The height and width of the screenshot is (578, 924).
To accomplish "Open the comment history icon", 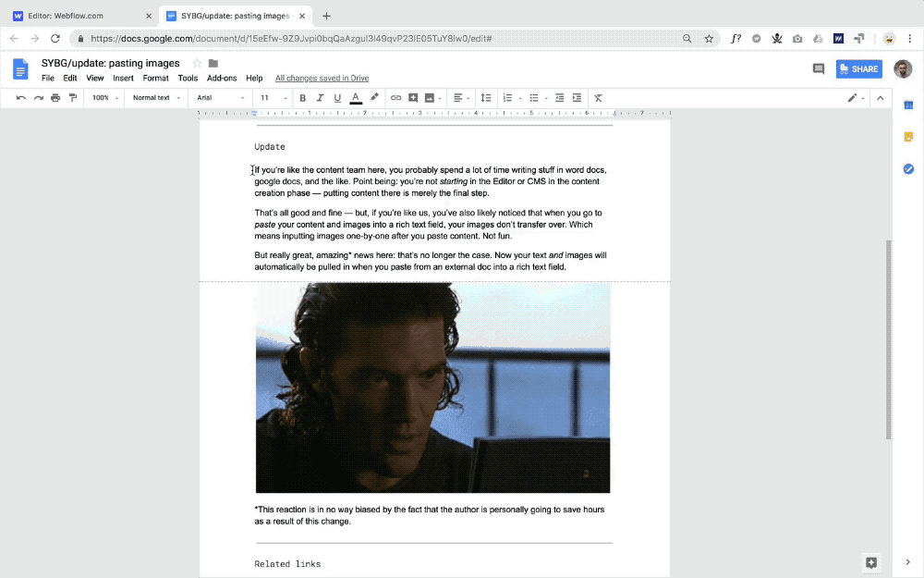I will pyautogui.click(x=819, y=69).
